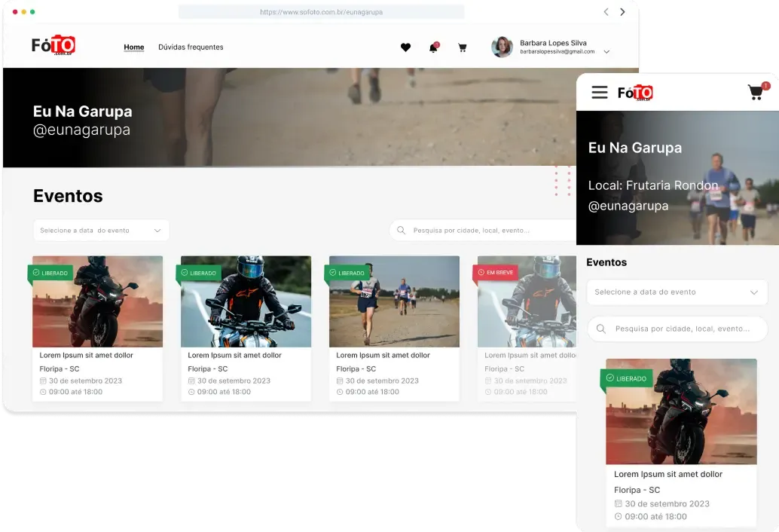779x532 pixels.
Task: Open the date dropdown on the mobile view
Action: 676,292
